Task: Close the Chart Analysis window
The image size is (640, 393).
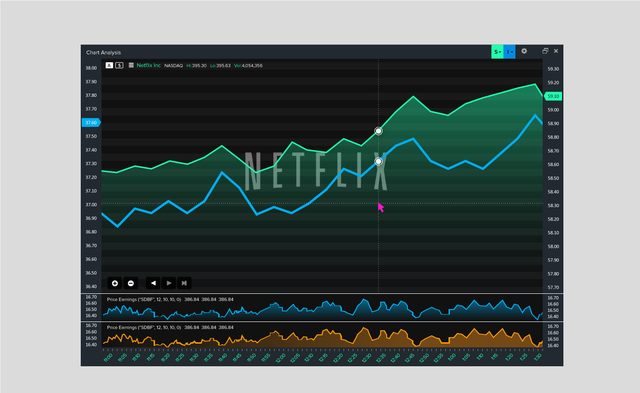Action: pos(556,51)
